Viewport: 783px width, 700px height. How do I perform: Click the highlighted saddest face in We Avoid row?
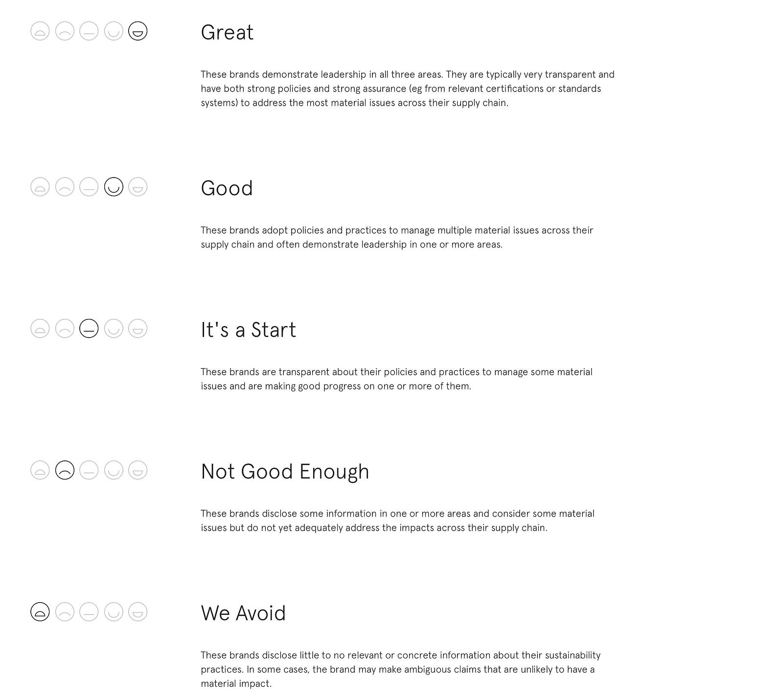40,612
